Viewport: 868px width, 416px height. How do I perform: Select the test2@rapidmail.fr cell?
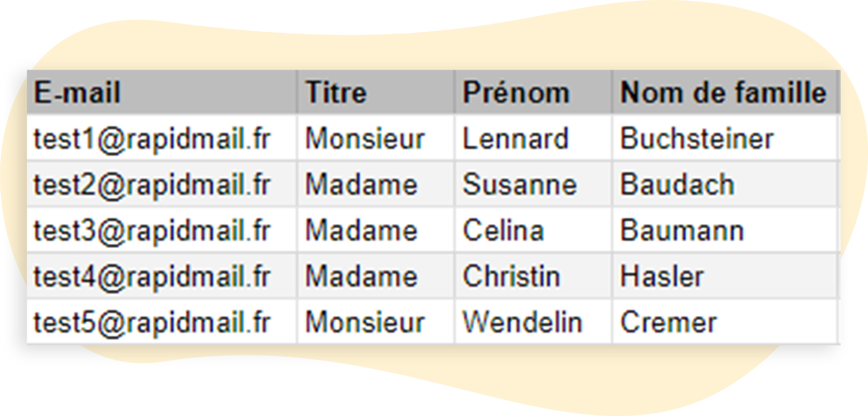(x=152, y=184)
